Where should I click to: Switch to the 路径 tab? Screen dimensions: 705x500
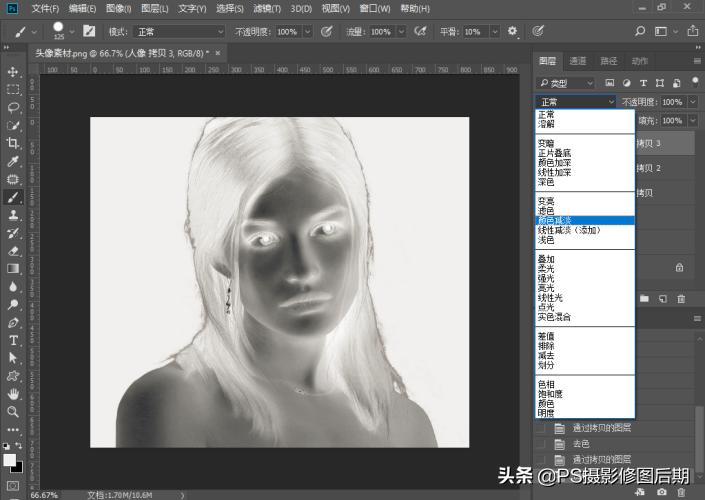(x=609, y=61)
